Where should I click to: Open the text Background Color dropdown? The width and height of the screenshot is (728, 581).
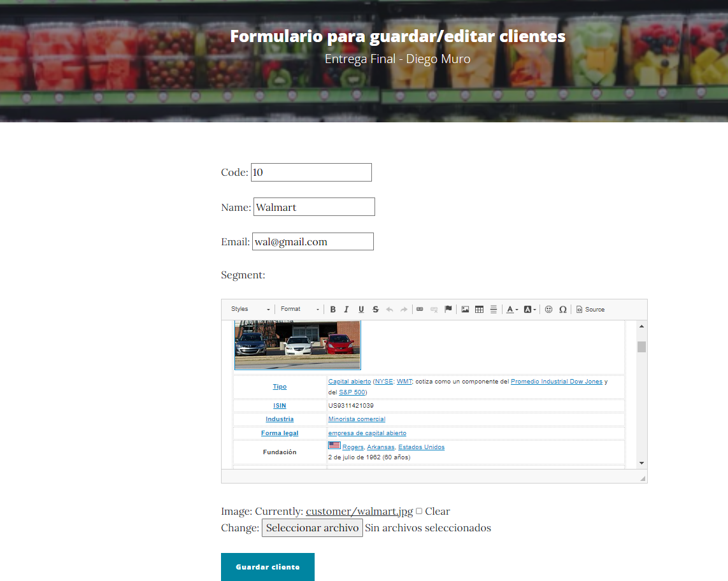tap(529, 309)
